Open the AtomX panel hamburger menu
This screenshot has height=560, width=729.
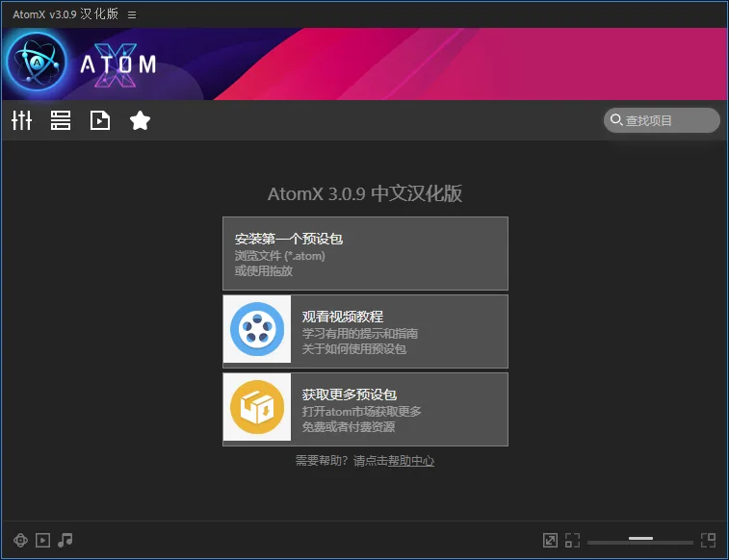[x=132, y=14]
